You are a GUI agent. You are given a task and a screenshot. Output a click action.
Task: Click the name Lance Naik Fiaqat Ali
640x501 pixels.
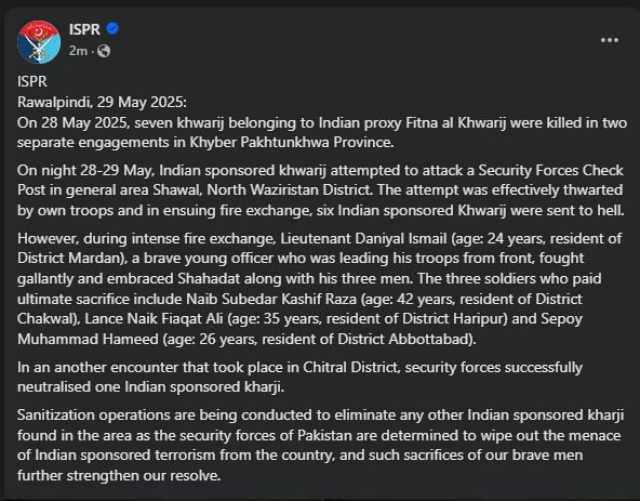[154, 318]
